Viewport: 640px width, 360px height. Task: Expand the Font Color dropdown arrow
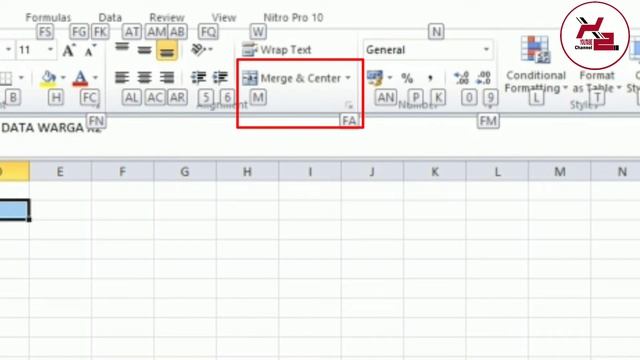pyautogui.click(x=95, y=78)
